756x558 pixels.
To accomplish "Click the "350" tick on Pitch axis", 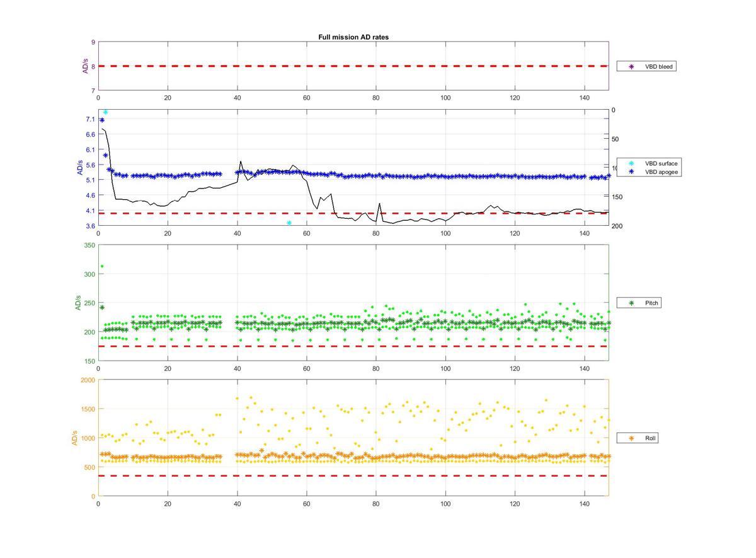I will (x=89, y=245).
